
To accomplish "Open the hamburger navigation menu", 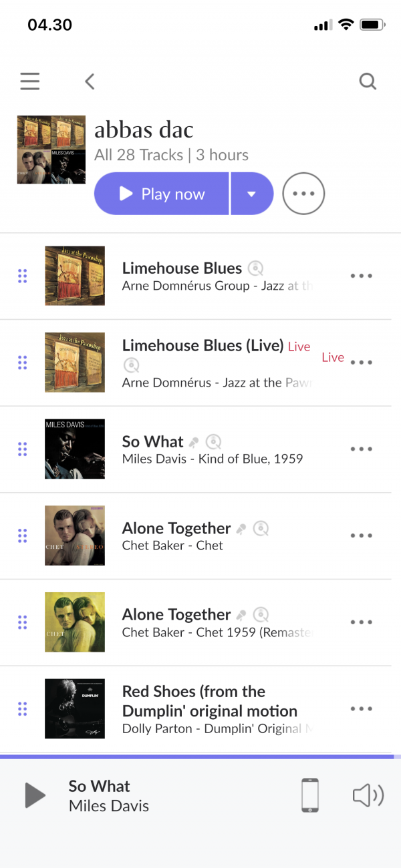I will tap(29, 81).
